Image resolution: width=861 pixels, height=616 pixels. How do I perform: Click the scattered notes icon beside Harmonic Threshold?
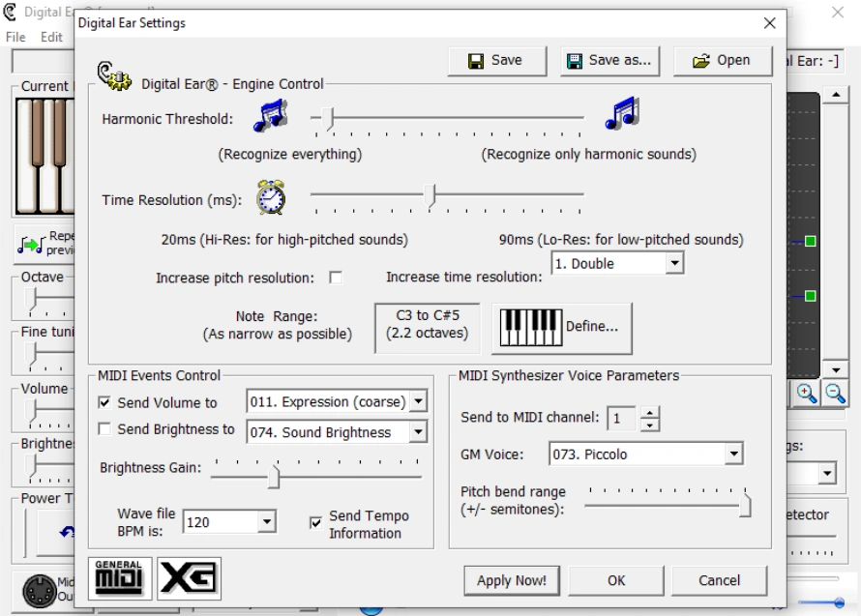pyautogui.click(x=271, y=115)
